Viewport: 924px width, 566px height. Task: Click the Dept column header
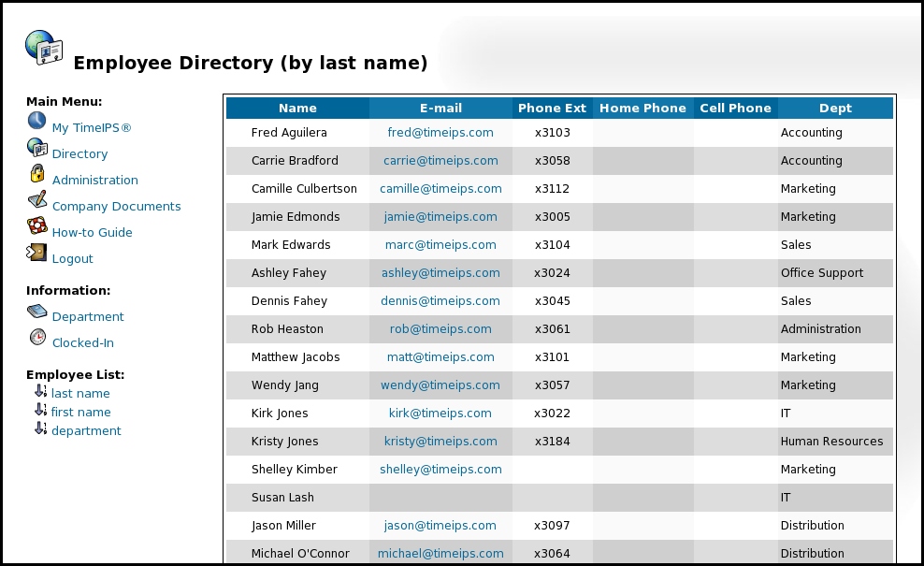point(835,108)
